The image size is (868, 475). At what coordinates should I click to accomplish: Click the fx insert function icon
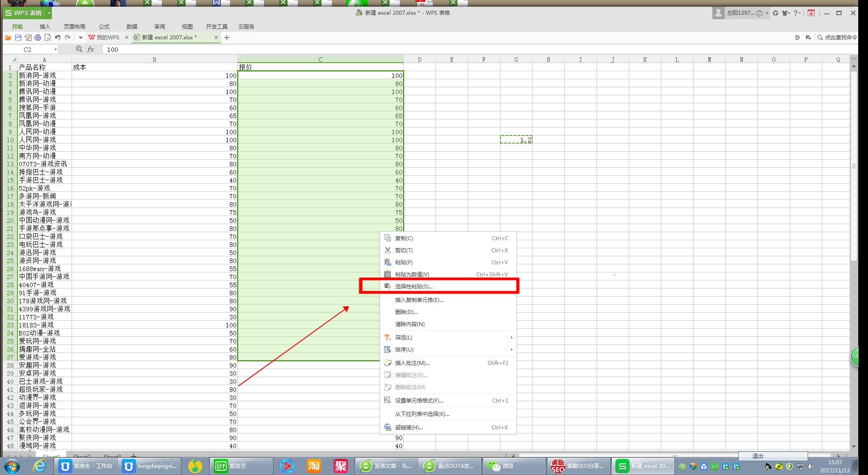pyautogui.click(x=90, y=49)
